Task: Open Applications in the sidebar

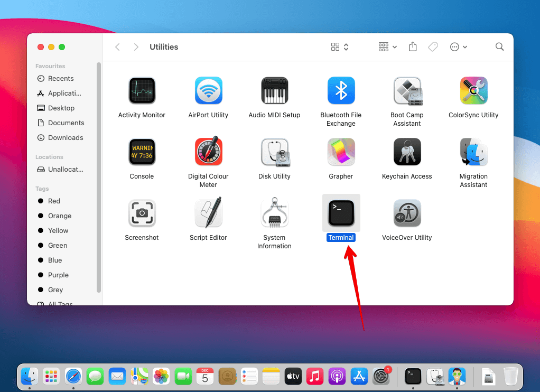Action: [60, 94]
